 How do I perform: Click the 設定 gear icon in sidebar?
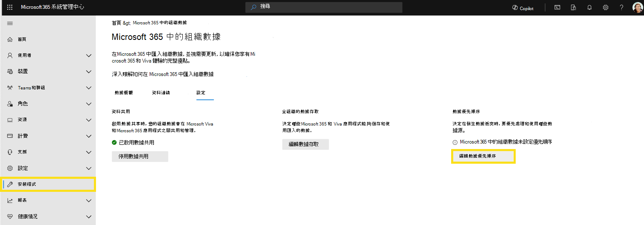pos(10,168)
